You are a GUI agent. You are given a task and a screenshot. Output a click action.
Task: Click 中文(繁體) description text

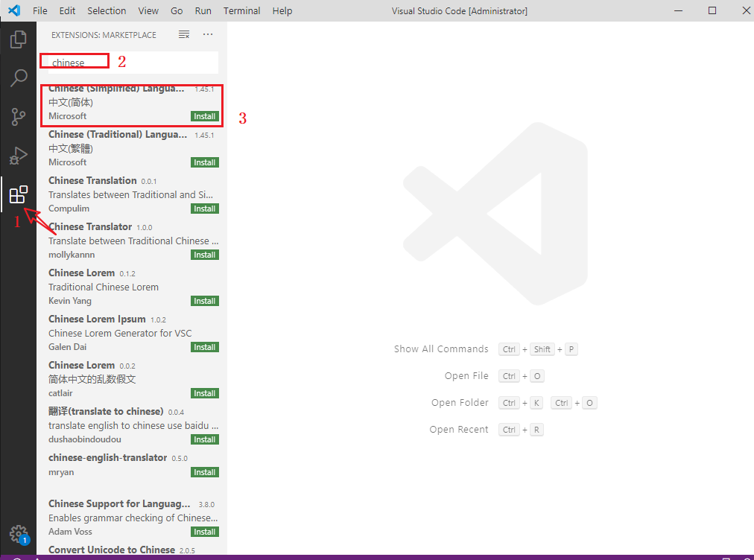tap(71, 148)
